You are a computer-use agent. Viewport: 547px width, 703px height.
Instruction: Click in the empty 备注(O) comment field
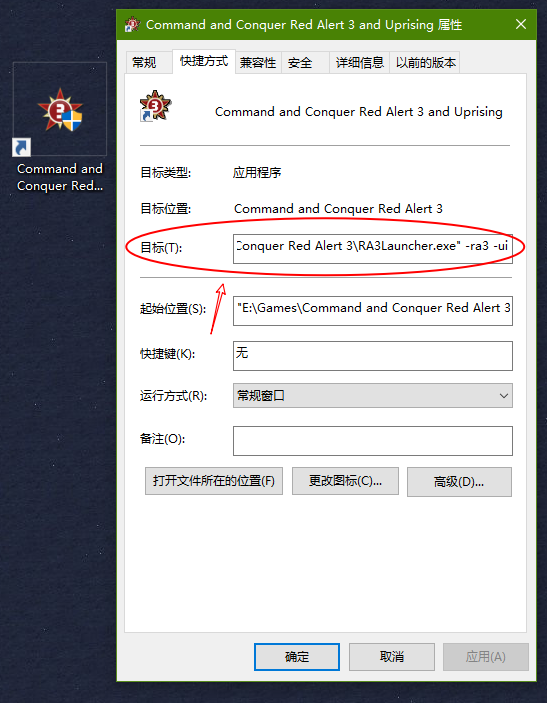373,441
